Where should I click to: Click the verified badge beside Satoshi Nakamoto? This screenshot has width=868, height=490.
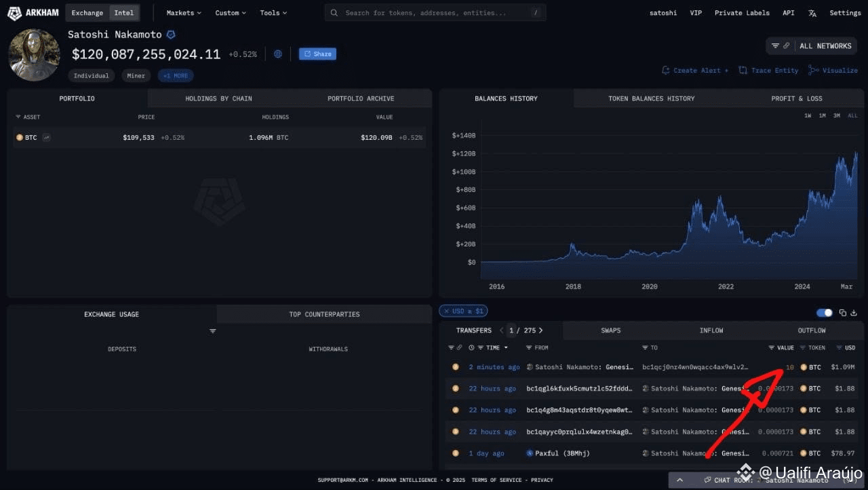(171, 35)
